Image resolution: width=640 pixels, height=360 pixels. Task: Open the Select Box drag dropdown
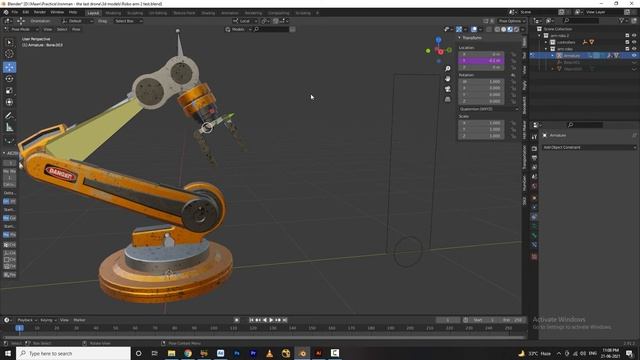pyautogui.click(x=128, y=21)
